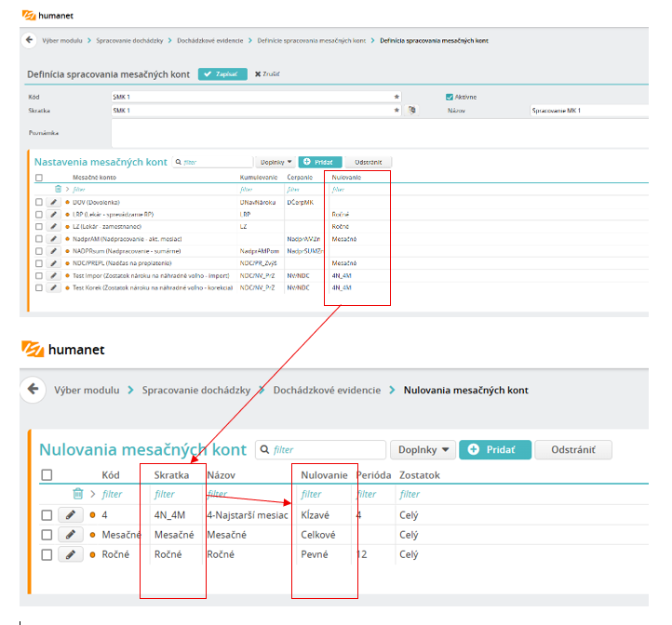Click back arrow beside Nulovania mesačných kont breadcrumb
The height and width of the screenshot is (625, 672).
[x=33, y=390]
